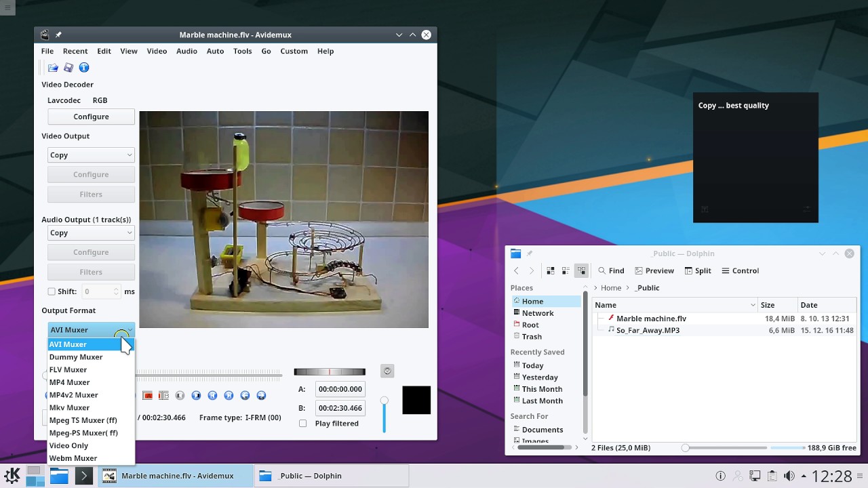This screenshot has width=868, height=488.
Task: Click the Open Video folder toolbar icon
Action: point(53,68)
